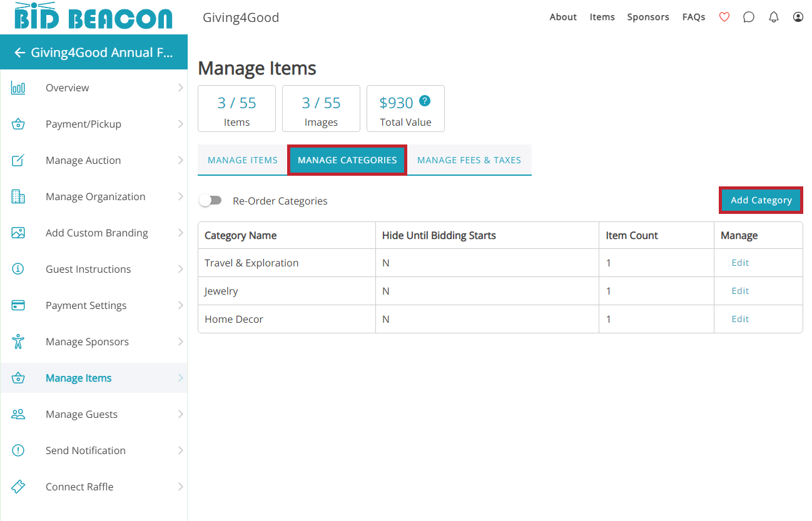Expand the Connect Raffle chevron
Screen dimensions: 812x521
point(180,487)
